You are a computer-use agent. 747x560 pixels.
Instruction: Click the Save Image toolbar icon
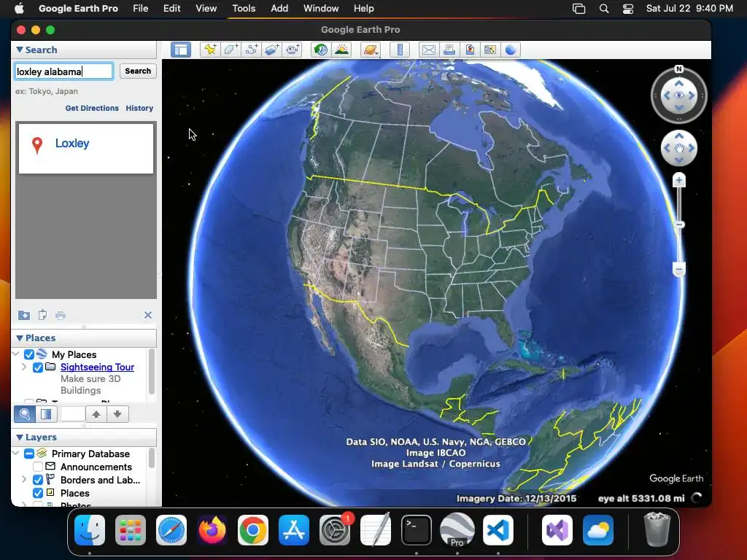pos(470,50)
